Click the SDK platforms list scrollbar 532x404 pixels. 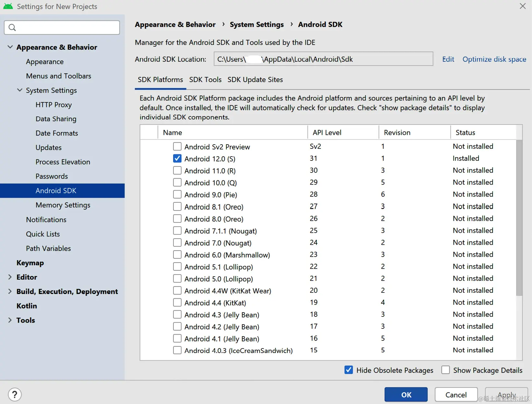519,217
